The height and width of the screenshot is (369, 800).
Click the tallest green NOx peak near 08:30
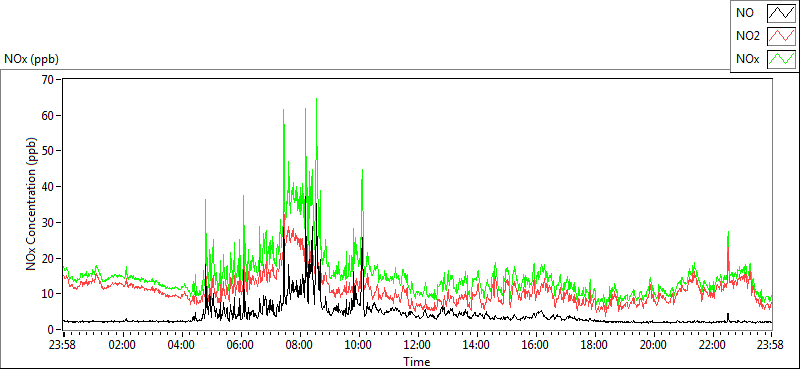316,100
